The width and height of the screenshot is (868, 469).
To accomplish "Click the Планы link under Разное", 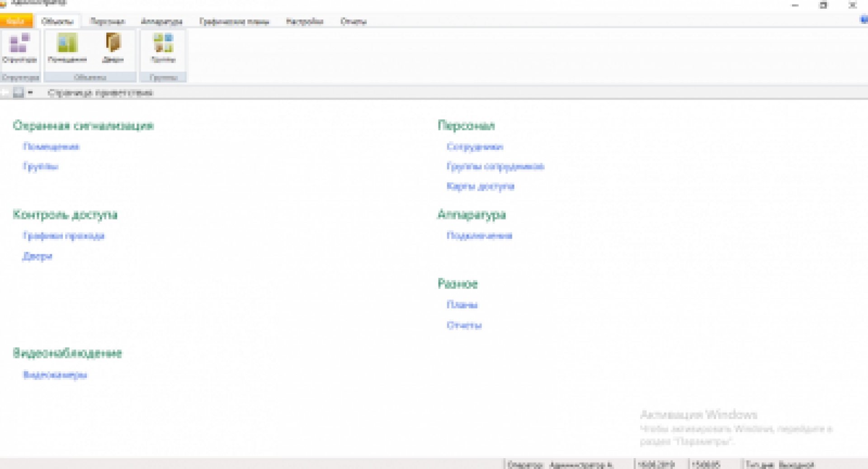I will (462, 305).
